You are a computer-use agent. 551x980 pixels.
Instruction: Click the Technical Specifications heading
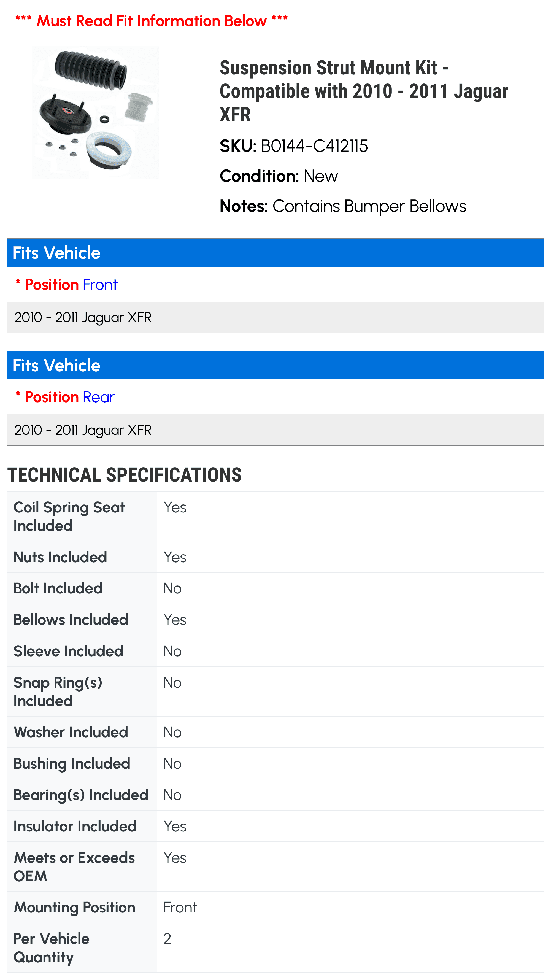click(x=125, y=475)
